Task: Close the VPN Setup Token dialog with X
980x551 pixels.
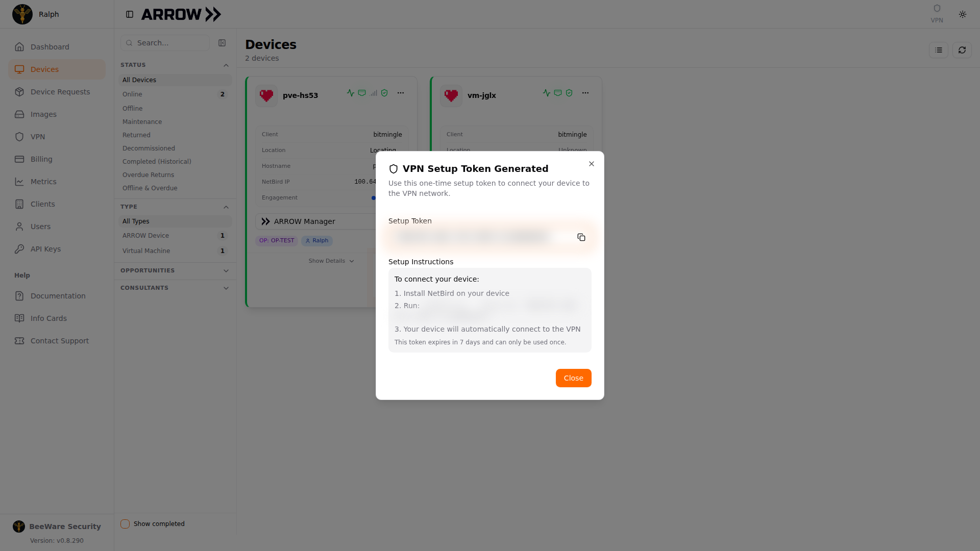Action: pos(592,164)
